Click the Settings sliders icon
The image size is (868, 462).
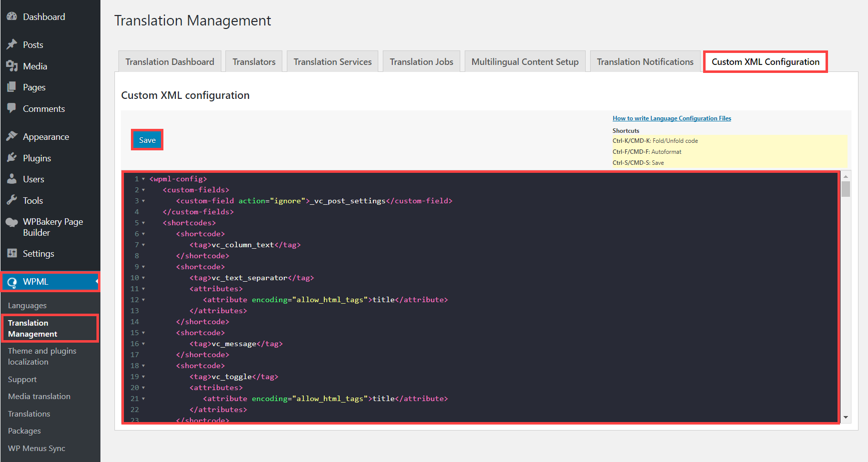tap(12, 253)
